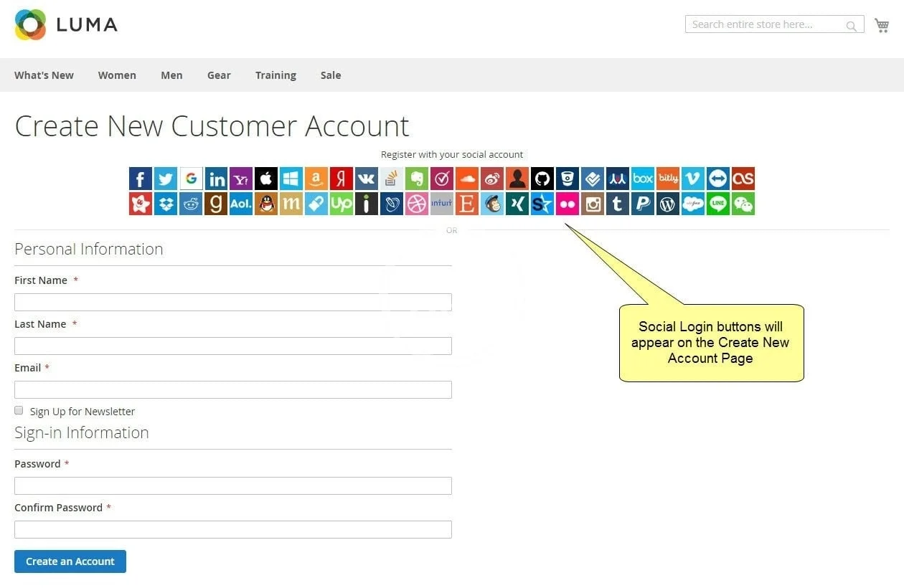The image size is (904, 588).
Task: Click the search magnifier icon
Action: coord(851,26)
